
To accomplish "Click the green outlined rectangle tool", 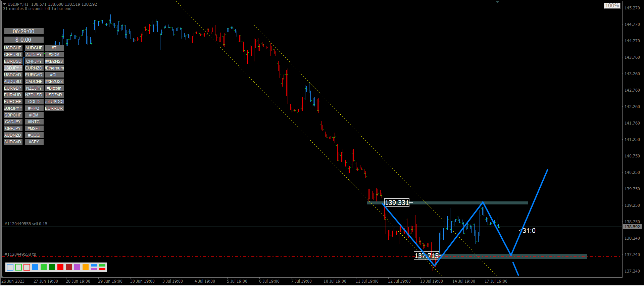I will 18,267.
